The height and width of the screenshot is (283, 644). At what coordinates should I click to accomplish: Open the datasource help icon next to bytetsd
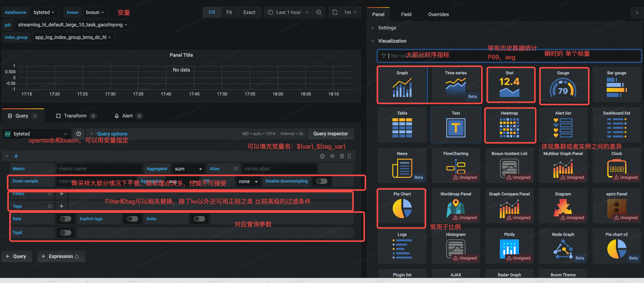tap(79, 134)
